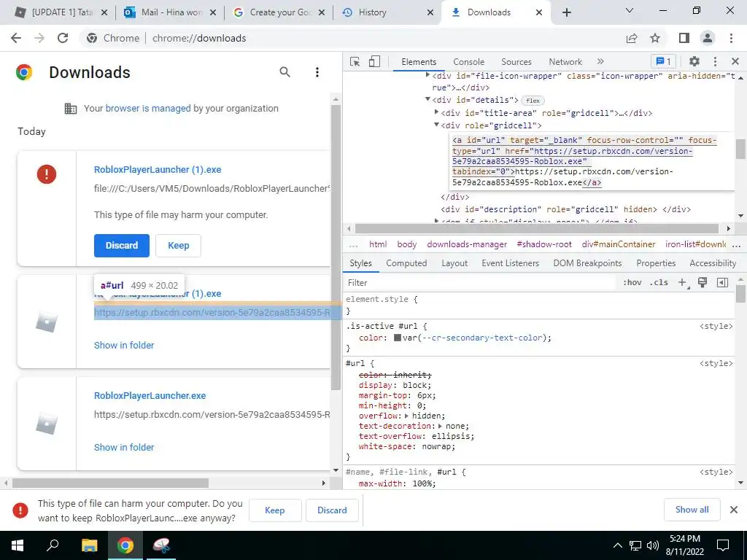Open the Event Listeners tab
747x560 pixels.
click(510, 263)
